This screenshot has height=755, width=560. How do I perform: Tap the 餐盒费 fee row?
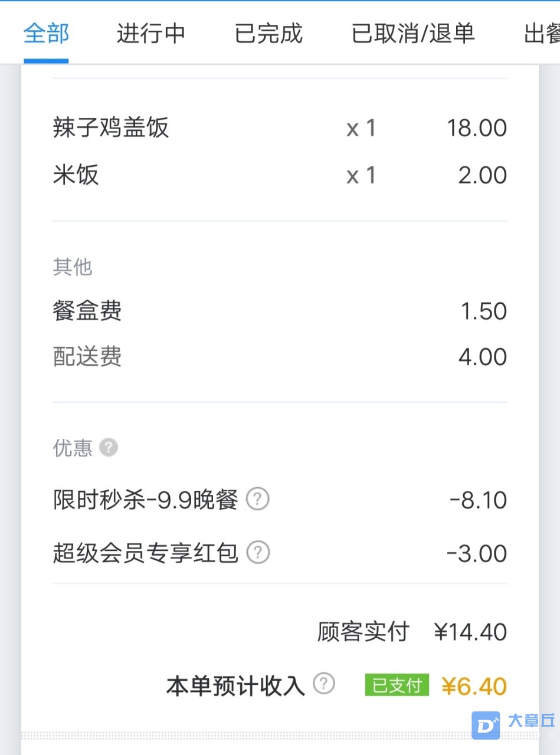tap(280, 311)
